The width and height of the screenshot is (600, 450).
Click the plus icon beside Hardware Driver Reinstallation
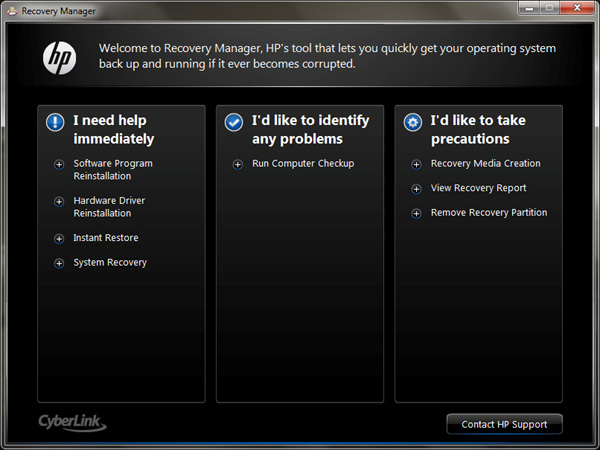coord(59,202)
